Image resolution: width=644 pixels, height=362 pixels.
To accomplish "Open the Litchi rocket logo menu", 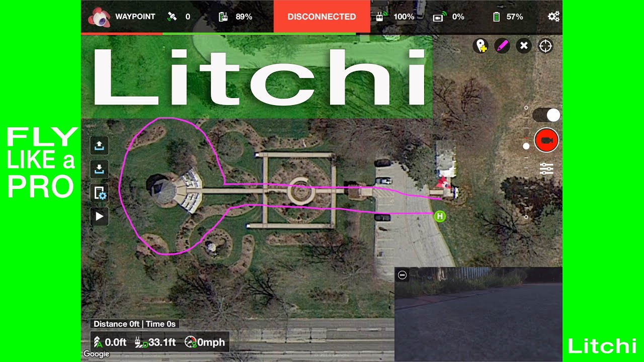I will (99, 17).
